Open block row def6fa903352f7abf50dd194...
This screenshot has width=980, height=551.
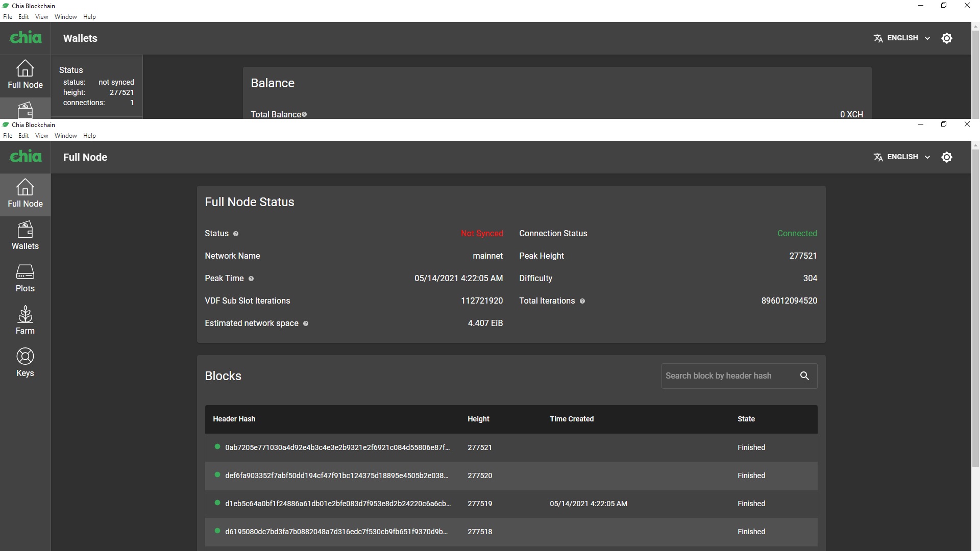pos(511,475)
